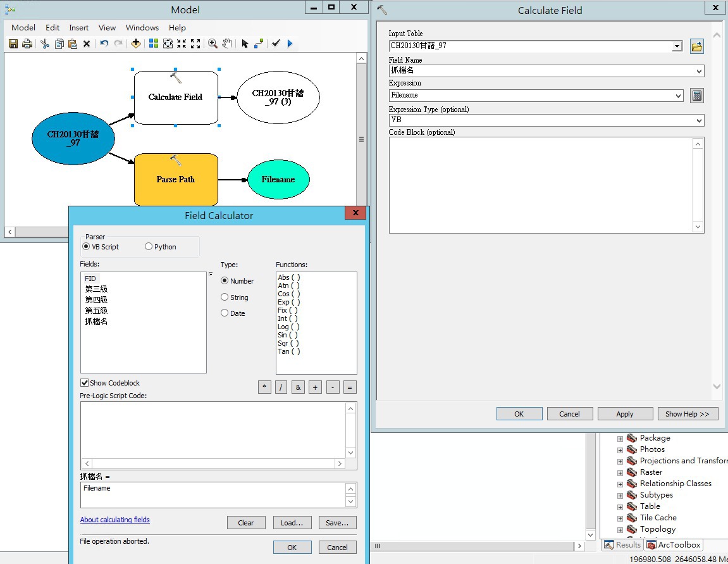This screenshot has height=564, width=728.
Task: Expand the Raster toolbox tree node
Action: click(x=620, y=472)
